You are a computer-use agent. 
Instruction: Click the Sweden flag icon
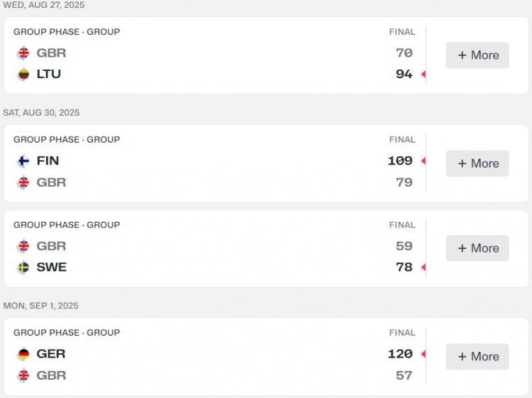(x=23, y=267)
